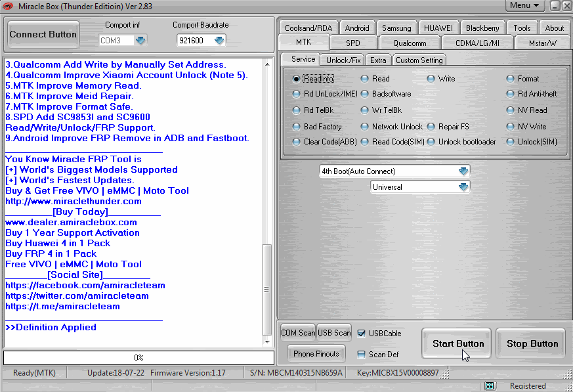Click the facebook.com/amiracleteam link

(x=85, y=285)
